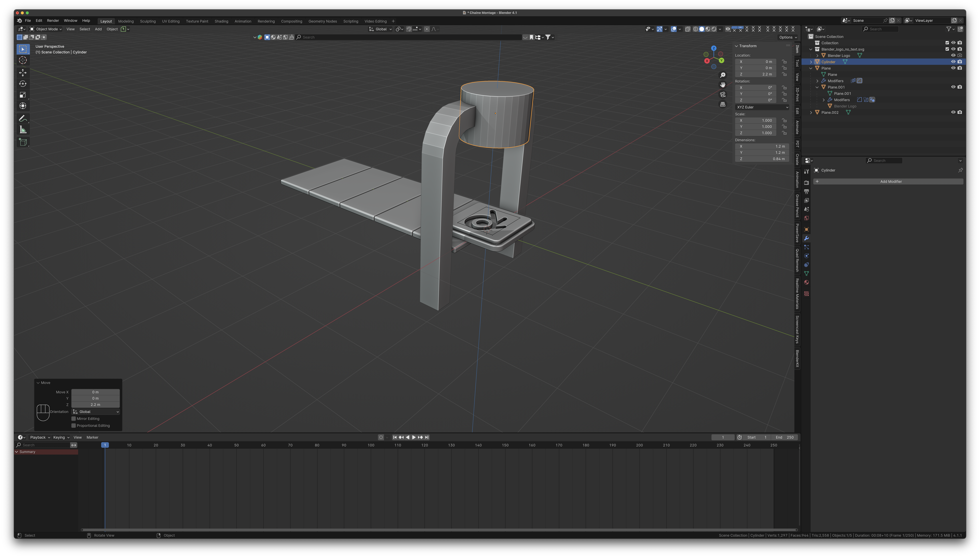Jump to end frame button
The width and height of the screenshot is (980, 557).
(427, 437)
